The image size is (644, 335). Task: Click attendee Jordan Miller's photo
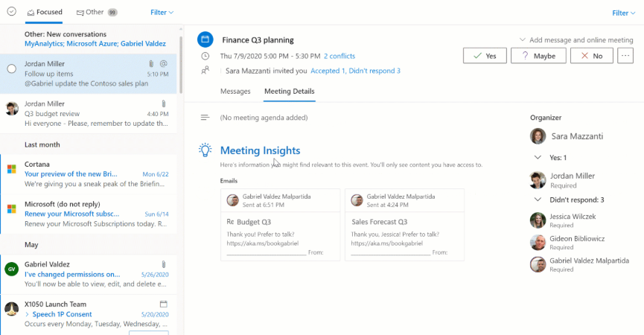[538, 180]
